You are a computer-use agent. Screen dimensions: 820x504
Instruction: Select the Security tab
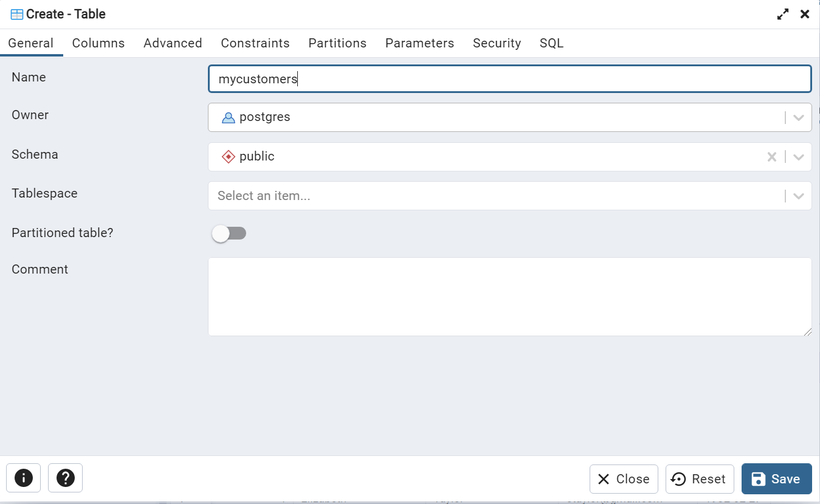497,43
